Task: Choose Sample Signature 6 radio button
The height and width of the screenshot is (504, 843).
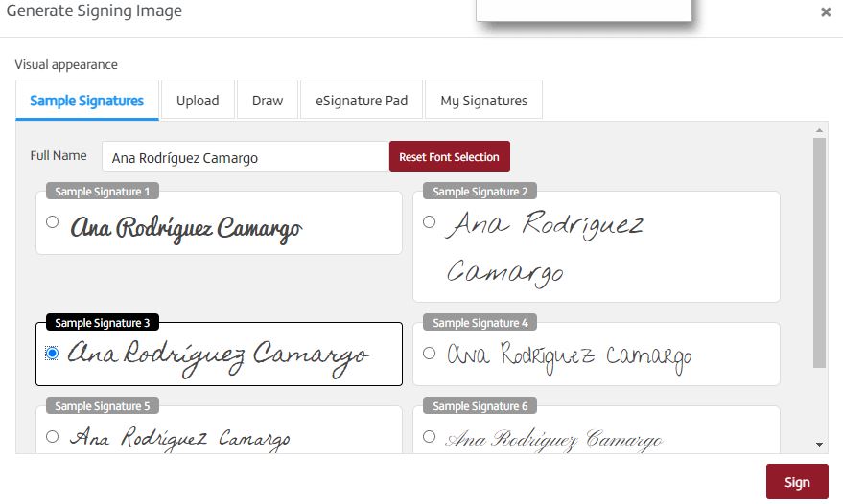Action: coord(430,437)
